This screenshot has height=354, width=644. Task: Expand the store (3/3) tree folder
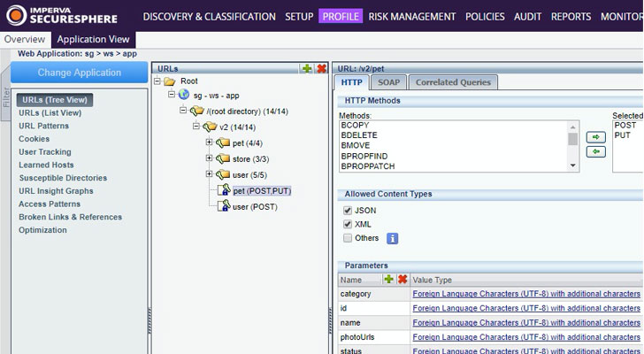point(210,158)
